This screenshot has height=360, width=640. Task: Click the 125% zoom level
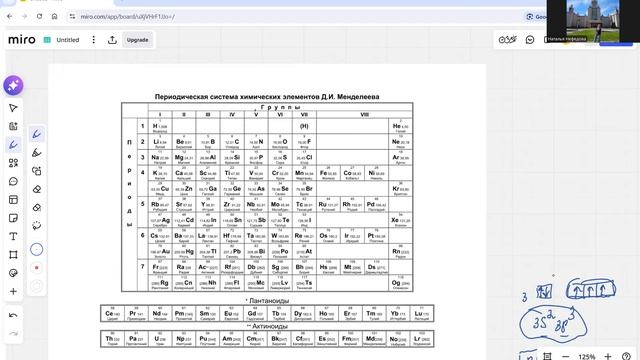pos(587,357)
